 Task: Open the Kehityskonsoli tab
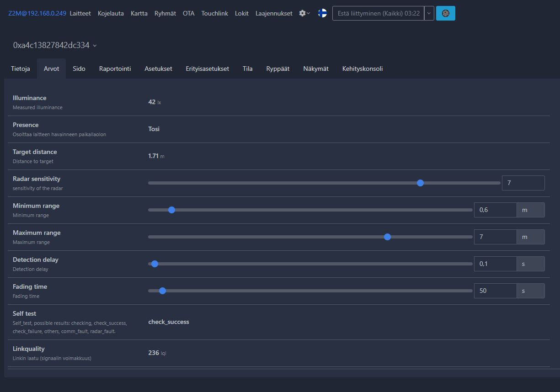tap(362, 69)
